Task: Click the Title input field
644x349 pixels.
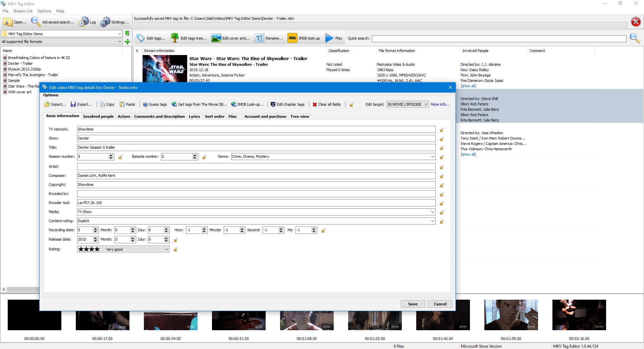Action: pos(256,147)
